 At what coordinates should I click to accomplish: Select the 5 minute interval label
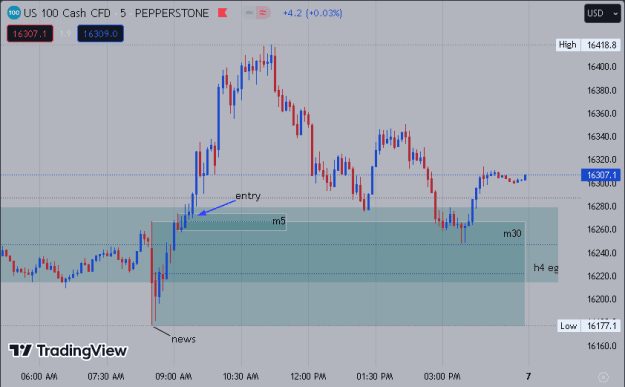123,13
